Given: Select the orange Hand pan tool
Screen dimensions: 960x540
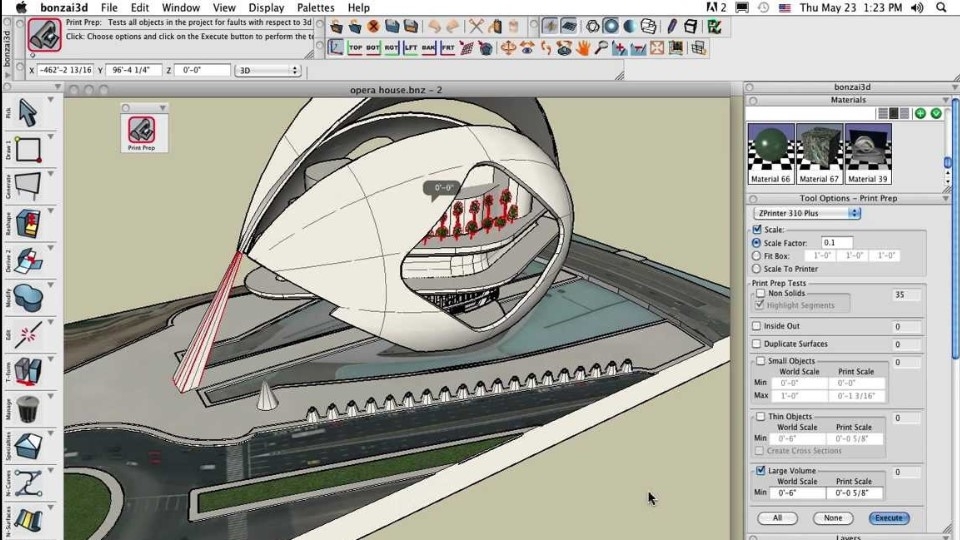Looking at the screenshot, I should click(582, 48).
